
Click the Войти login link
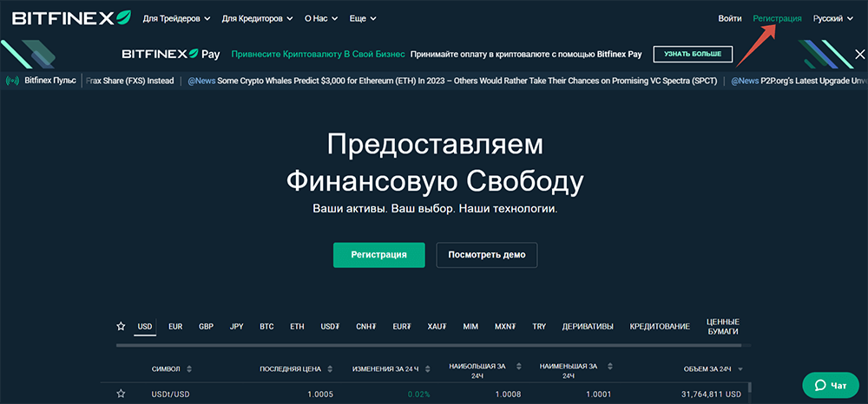tap(730, 18)
